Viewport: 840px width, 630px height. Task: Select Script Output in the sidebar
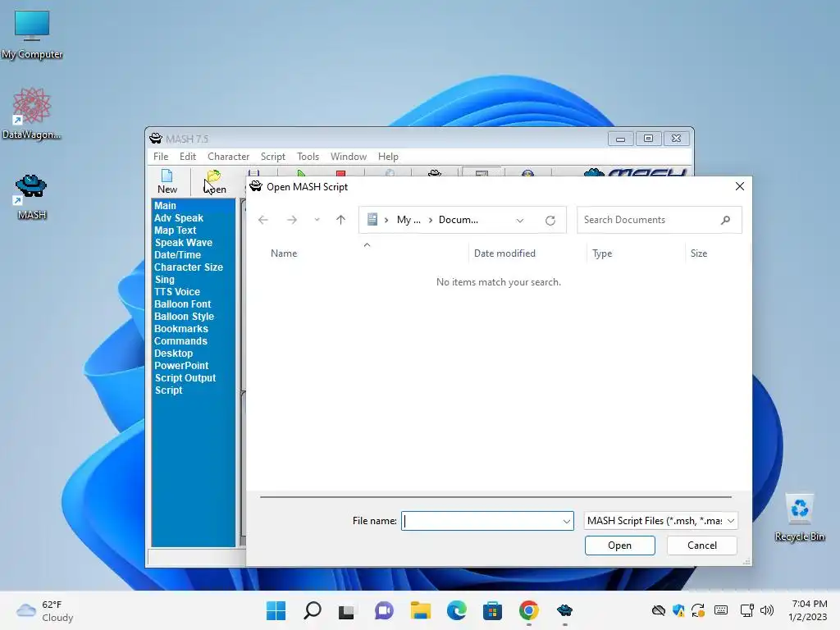point(185,378)
